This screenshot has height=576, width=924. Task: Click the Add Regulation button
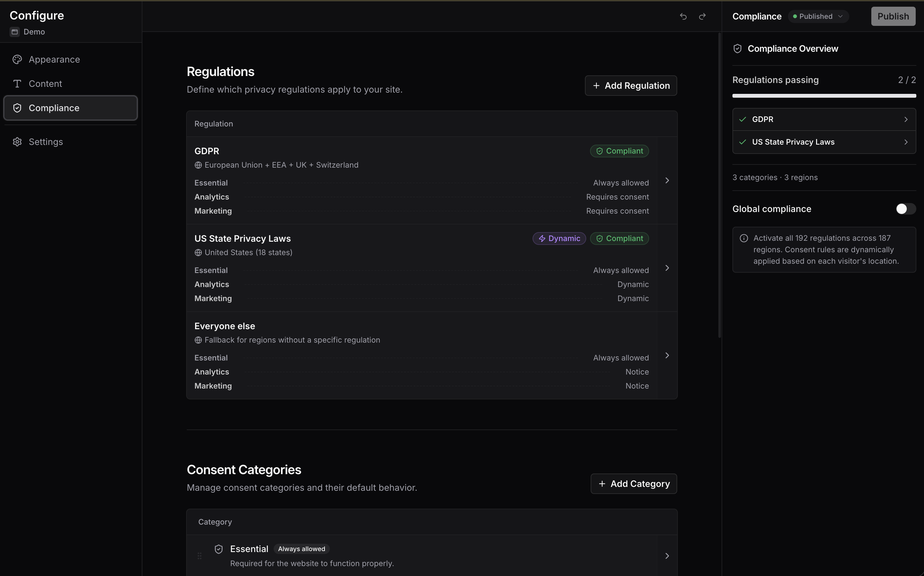(631, 86)
